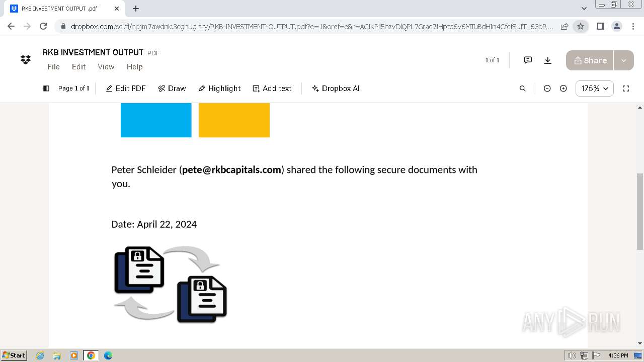Reload the page

pos(43,26)
